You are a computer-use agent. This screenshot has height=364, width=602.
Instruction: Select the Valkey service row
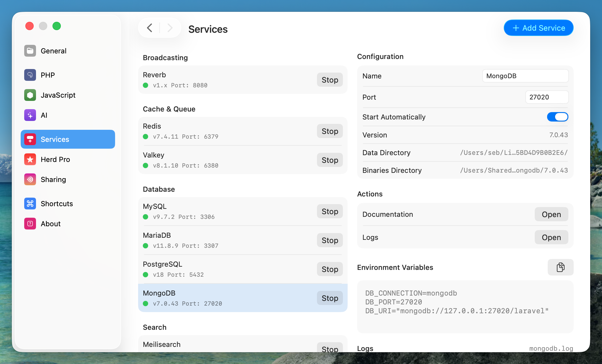coord(243,160)
